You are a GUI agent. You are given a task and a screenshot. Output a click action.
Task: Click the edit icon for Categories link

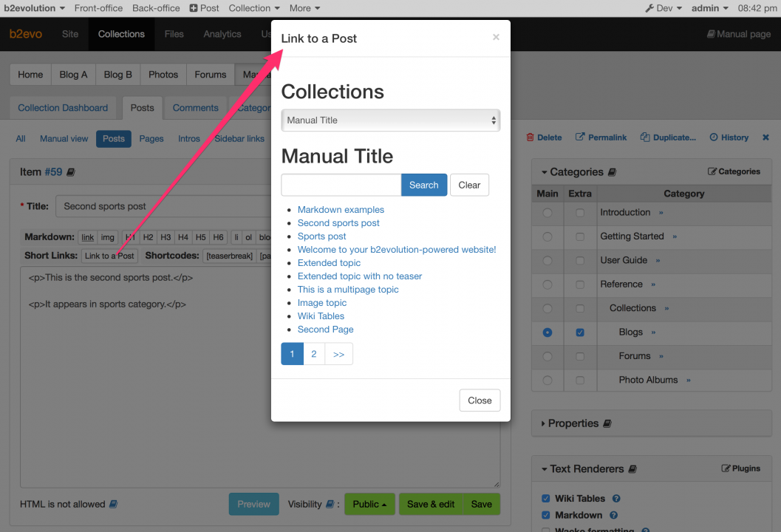(712, 171)
